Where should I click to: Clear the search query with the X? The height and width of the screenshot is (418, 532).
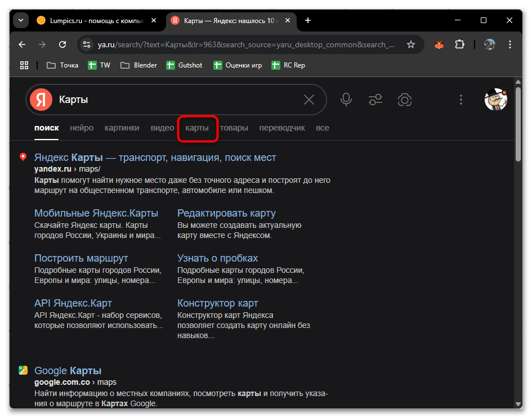(x=309, y=100)
